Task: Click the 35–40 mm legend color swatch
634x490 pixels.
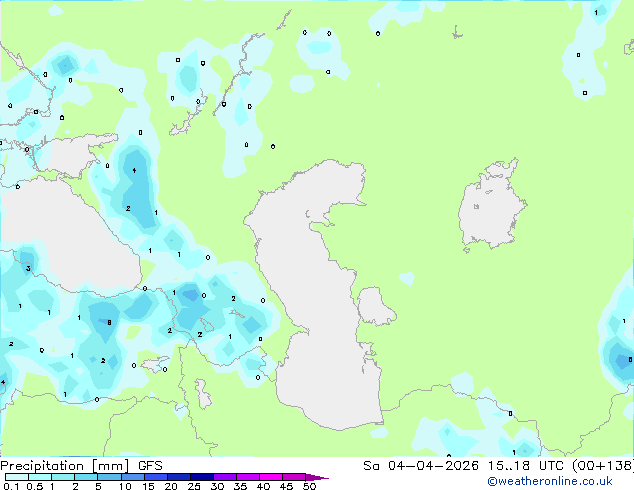Action: (x=248, y=477)
